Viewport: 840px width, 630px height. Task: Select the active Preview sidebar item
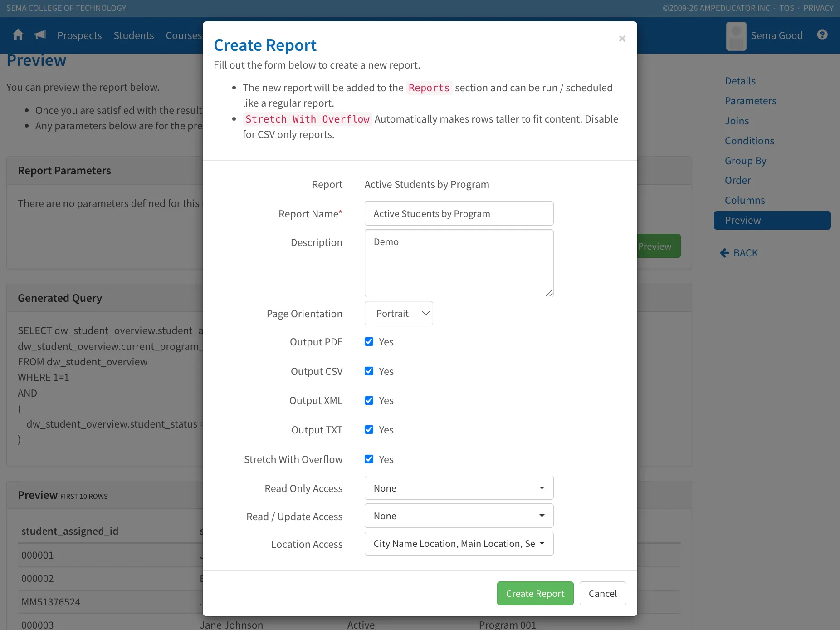772,220
